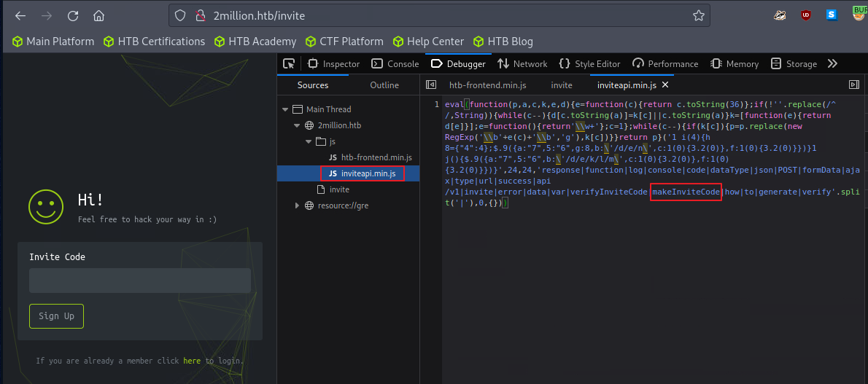Switch to the invite editor tab
This screenshot has width=868, height=384.
coord(562,85)
